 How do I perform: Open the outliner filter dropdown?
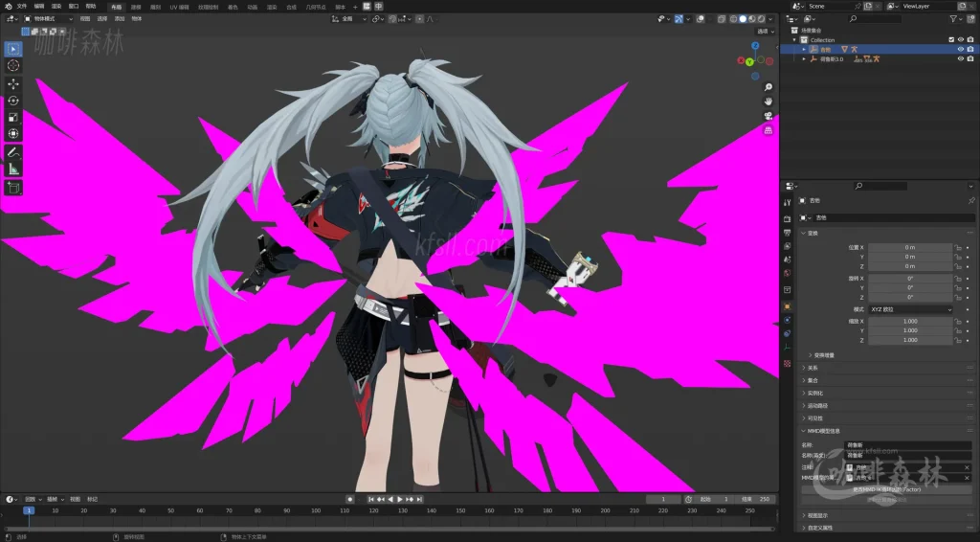tap(956, 19)
